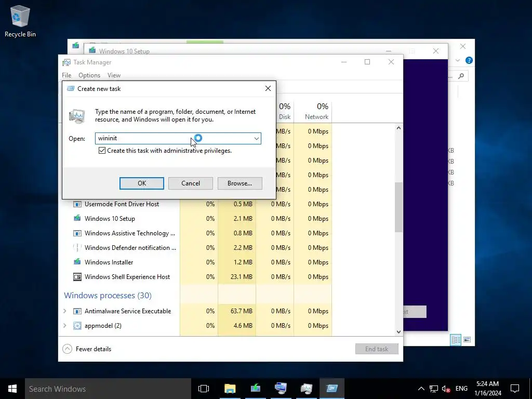
Task: Expand the ribbon chevron in background window
Action: click(458, 60)
